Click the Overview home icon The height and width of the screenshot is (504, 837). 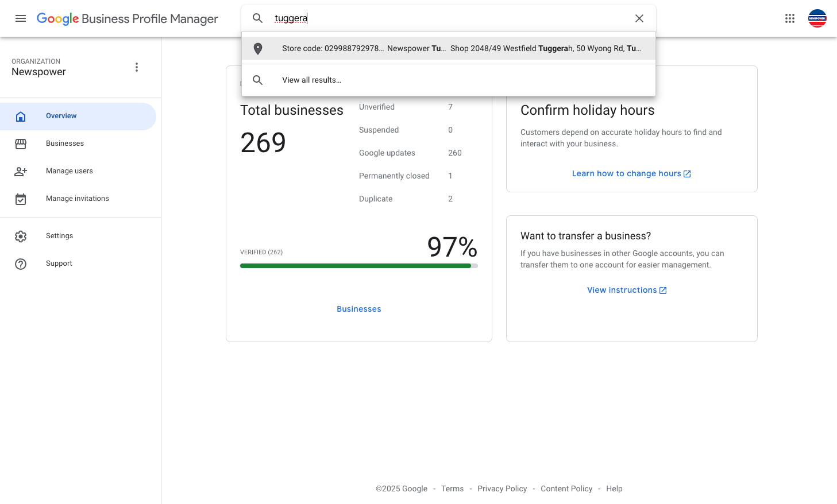coord(21,117)
